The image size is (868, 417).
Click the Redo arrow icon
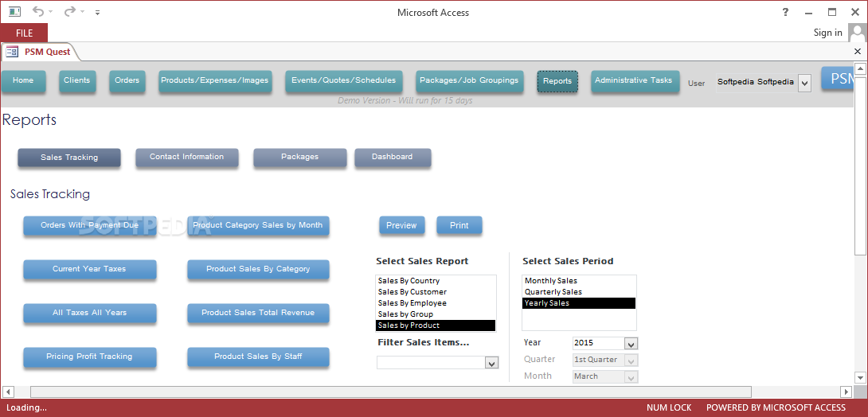coord(70,12)
